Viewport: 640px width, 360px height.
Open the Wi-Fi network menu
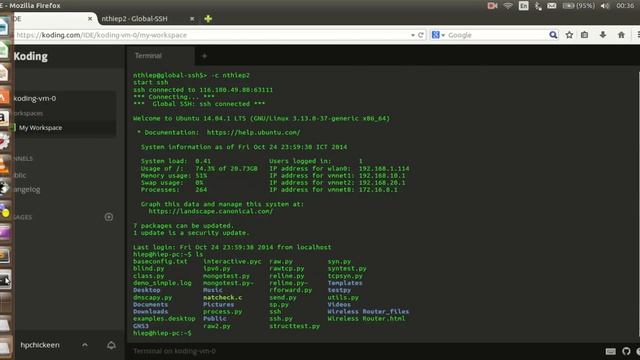tap(508, 6)
